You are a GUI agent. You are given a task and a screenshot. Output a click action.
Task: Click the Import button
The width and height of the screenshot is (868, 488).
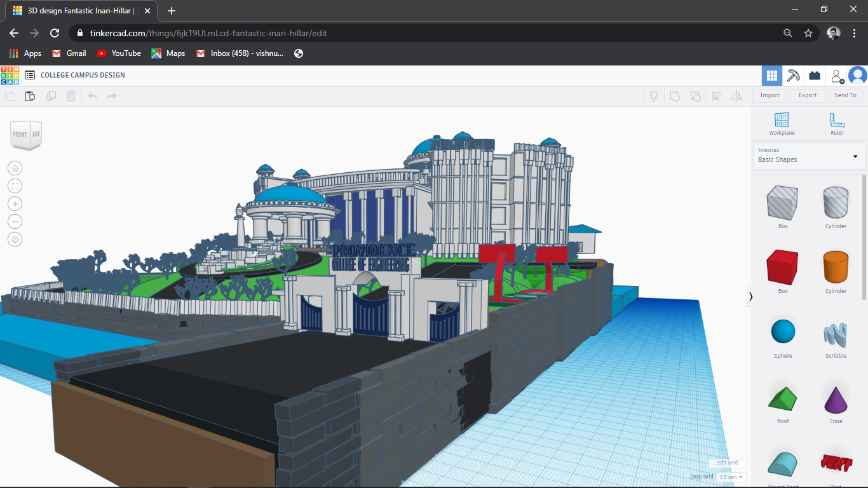click(770, 95)
